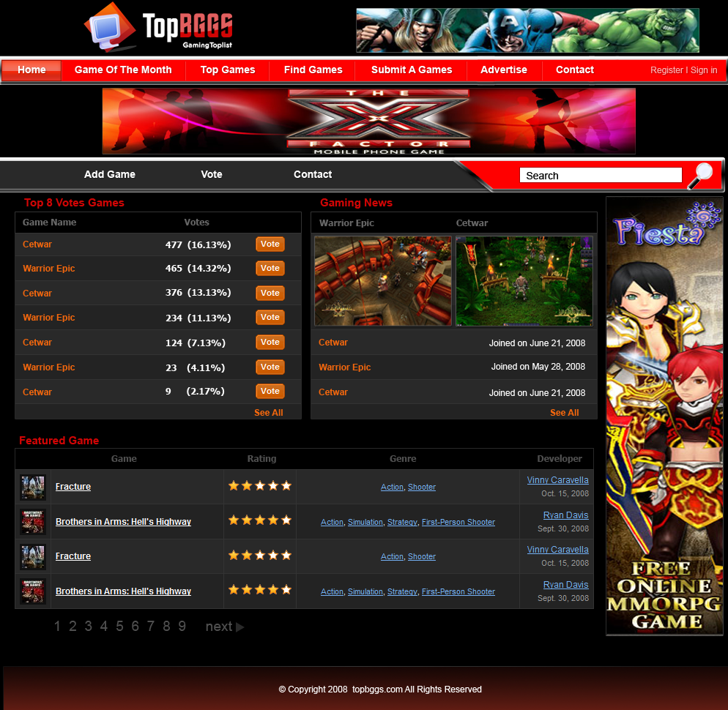
Task: Click the magnifying glass search icon
Action: point(700,176)
